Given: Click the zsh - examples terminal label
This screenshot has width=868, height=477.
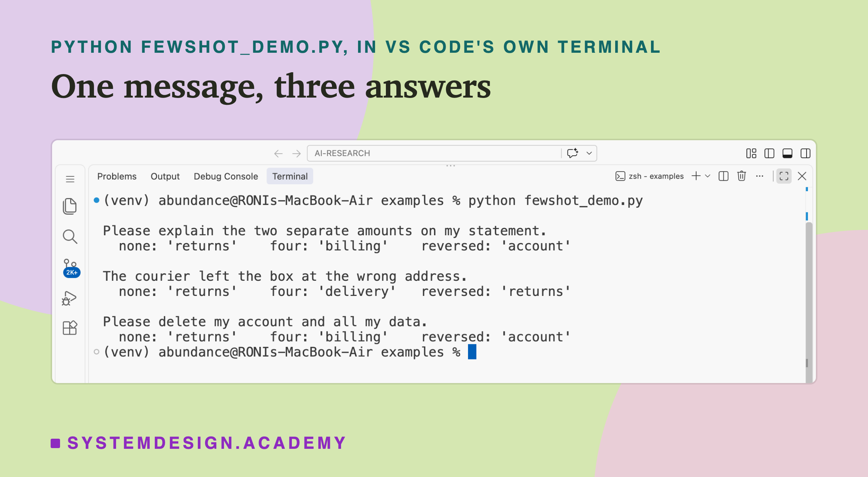Looking at the screenshot, I should (650, 176).
